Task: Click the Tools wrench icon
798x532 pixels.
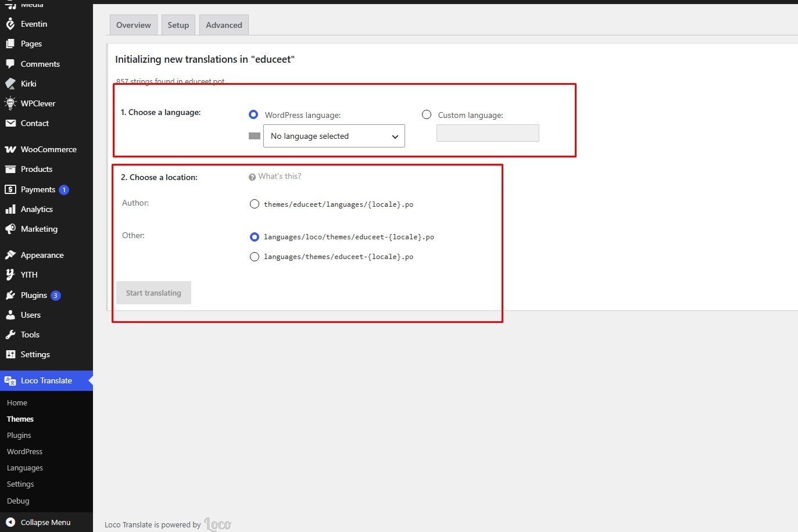Action: tap(10, 335)
